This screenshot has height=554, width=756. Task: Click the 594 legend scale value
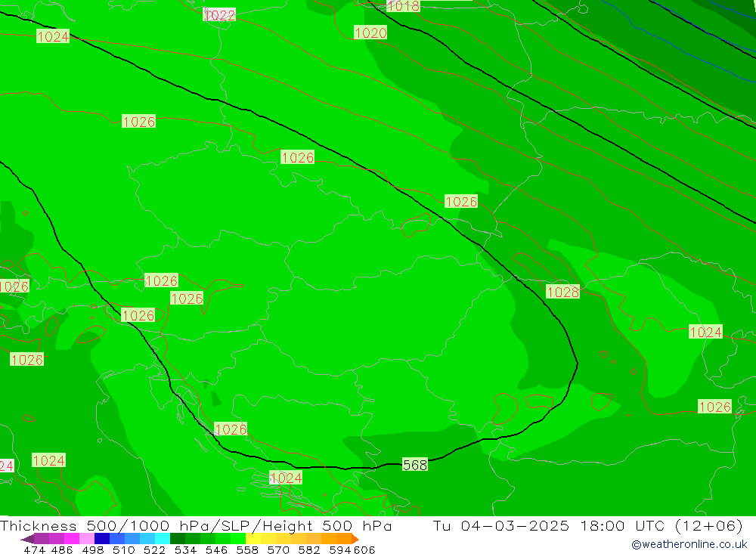tap(340, 549)
